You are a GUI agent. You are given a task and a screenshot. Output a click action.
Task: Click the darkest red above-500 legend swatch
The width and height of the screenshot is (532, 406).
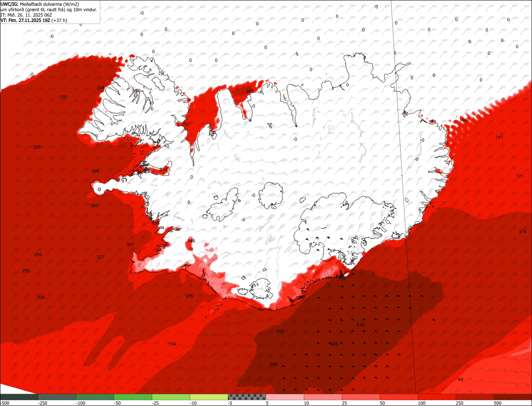click(513, 397)
